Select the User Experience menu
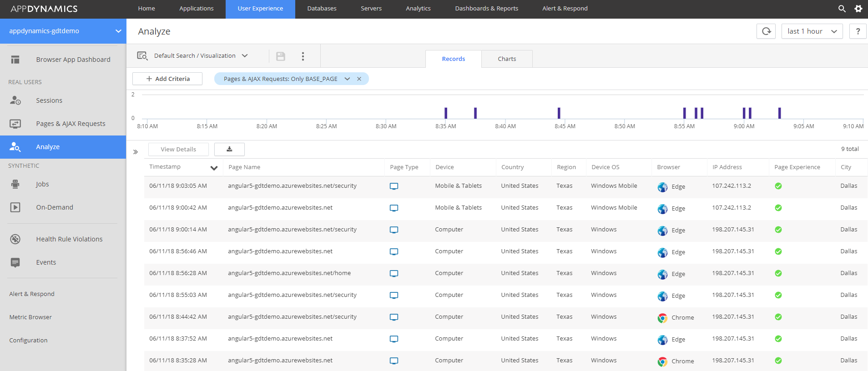Viewport: 868px width, 371px height. (260, 9)
